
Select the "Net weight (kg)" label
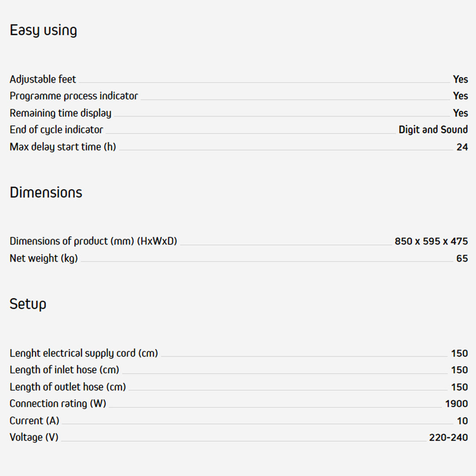[44, 258]
